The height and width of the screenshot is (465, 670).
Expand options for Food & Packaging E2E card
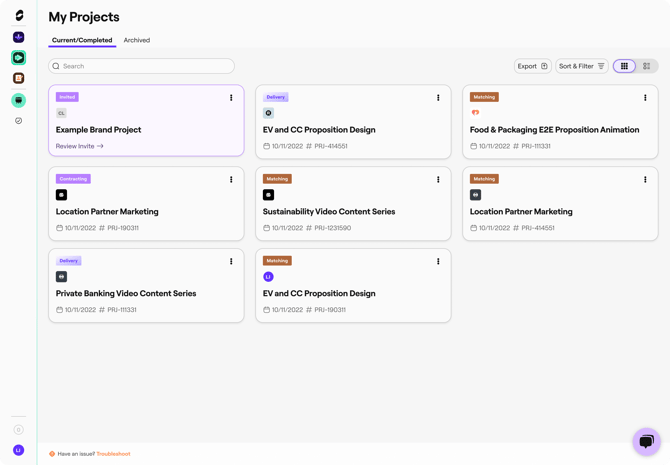pos(645,98)
